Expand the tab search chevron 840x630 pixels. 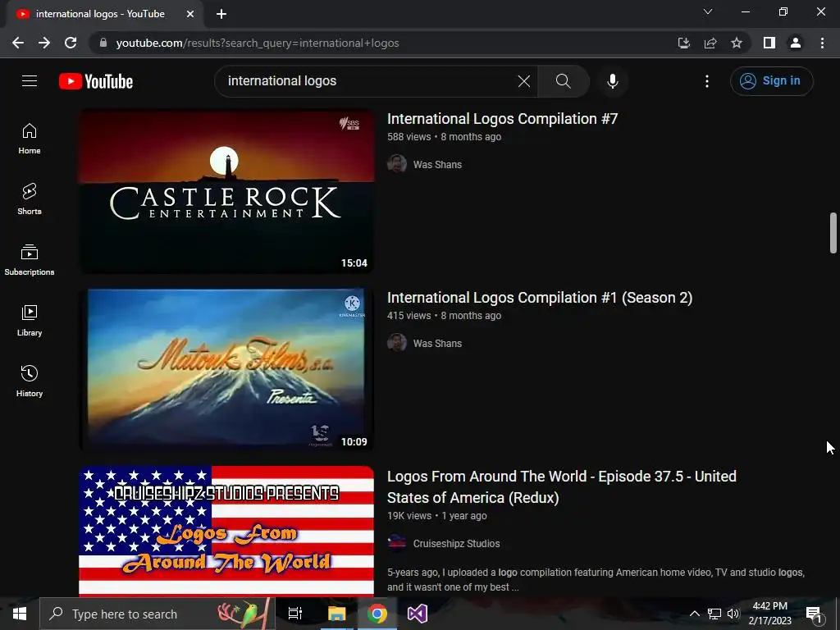(708, 11)
